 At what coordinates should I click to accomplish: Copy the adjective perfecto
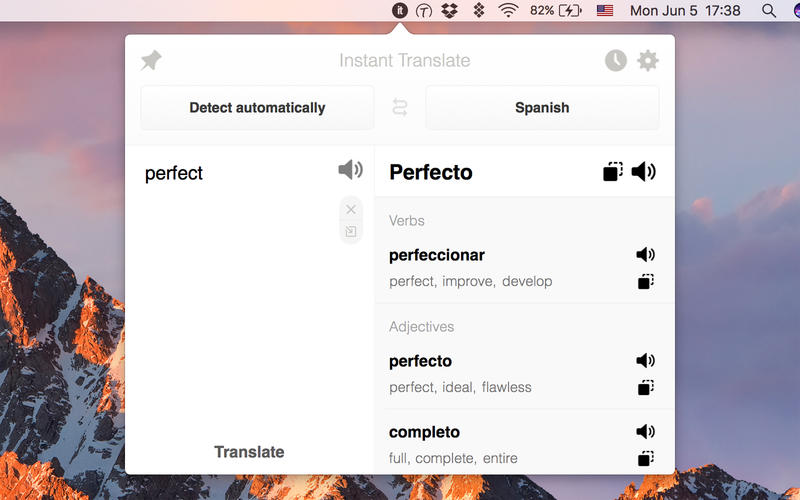point(646,388)
